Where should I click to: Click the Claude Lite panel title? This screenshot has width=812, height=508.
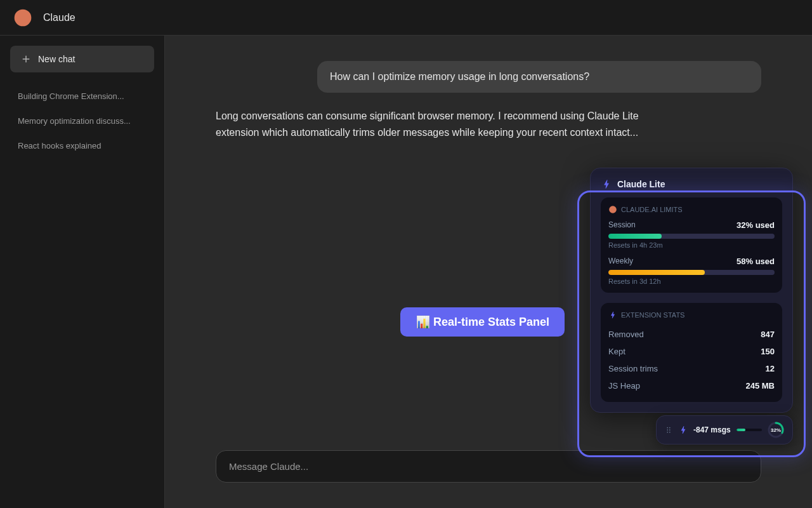click(641, 184)
